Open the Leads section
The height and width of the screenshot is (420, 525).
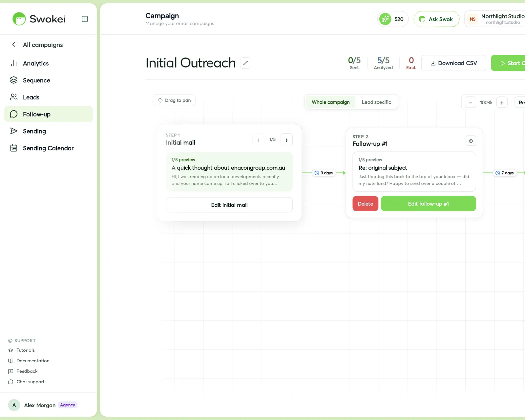pyautogui.click(x=49, y=97)
